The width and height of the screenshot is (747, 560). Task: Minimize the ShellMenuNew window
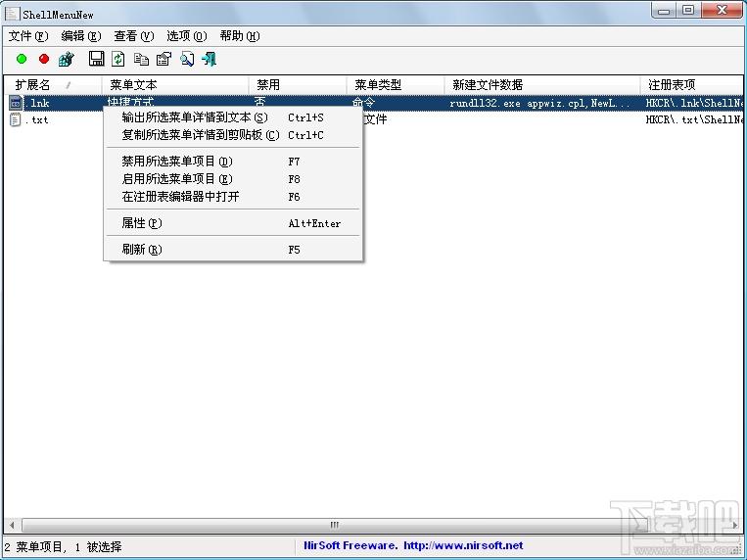(665, 11)
